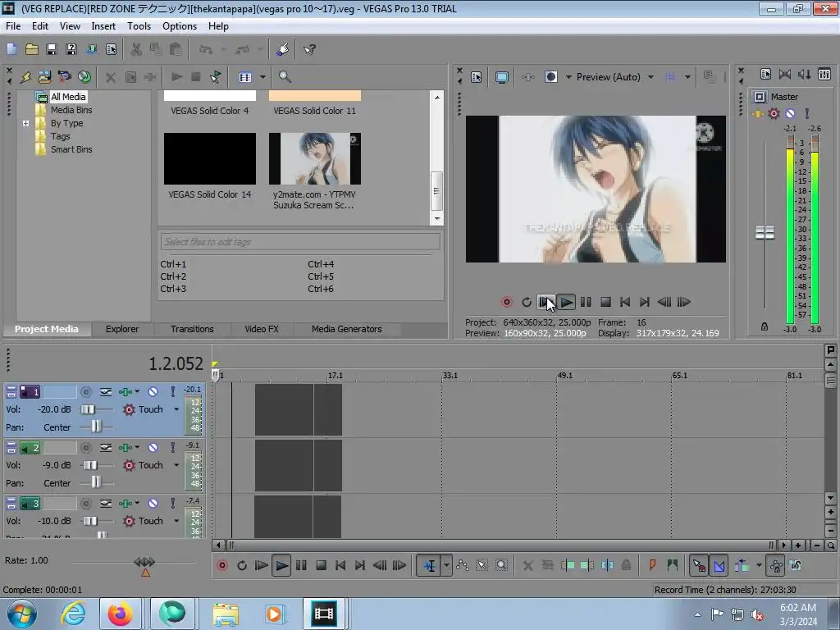Open the Project Video Properties icon in preview
The width and height of the screenshot is (840, 630).
point(477,77)
